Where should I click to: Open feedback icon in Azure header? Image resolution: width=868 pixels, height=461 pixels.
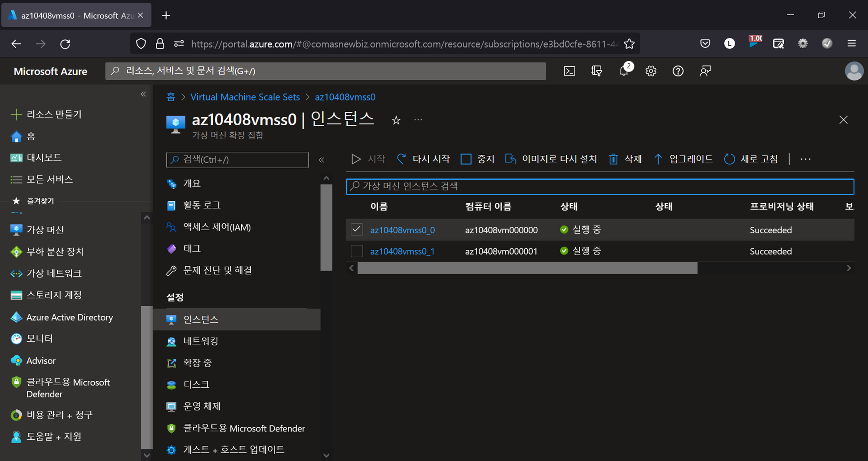705,71
